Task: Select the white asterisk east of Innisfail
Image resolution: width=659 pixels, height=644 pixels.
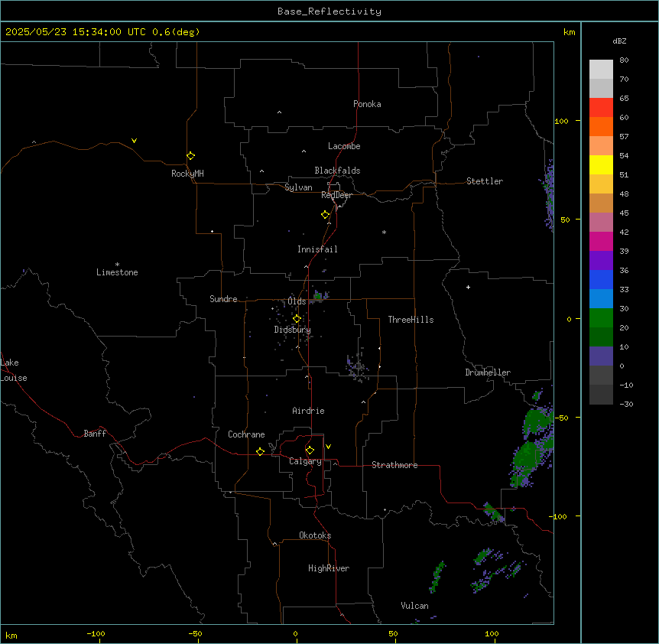Action: pyautogui.click(x=384, y=232)
